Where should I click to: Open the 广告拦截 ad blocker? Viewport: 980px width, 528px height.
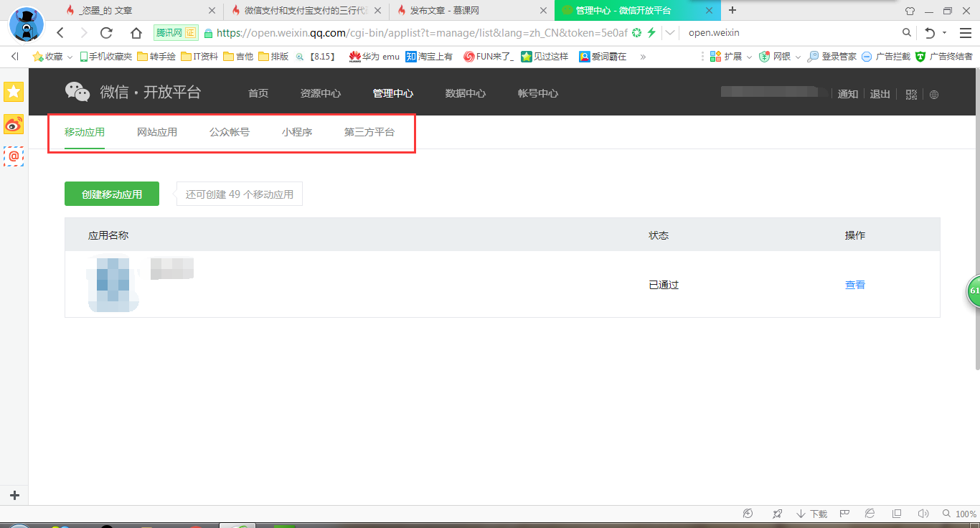point(885,56)
